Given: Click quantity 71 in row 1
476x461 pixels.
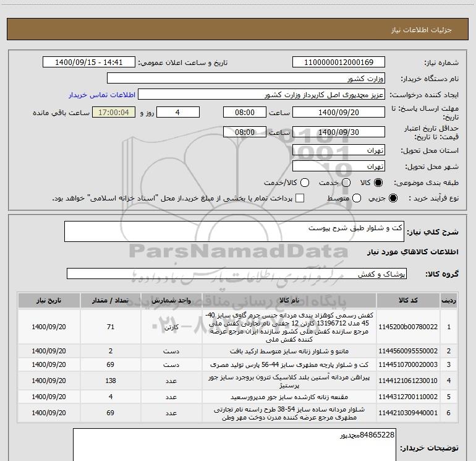Looking at the screenshot, I should tap(111, 327).
